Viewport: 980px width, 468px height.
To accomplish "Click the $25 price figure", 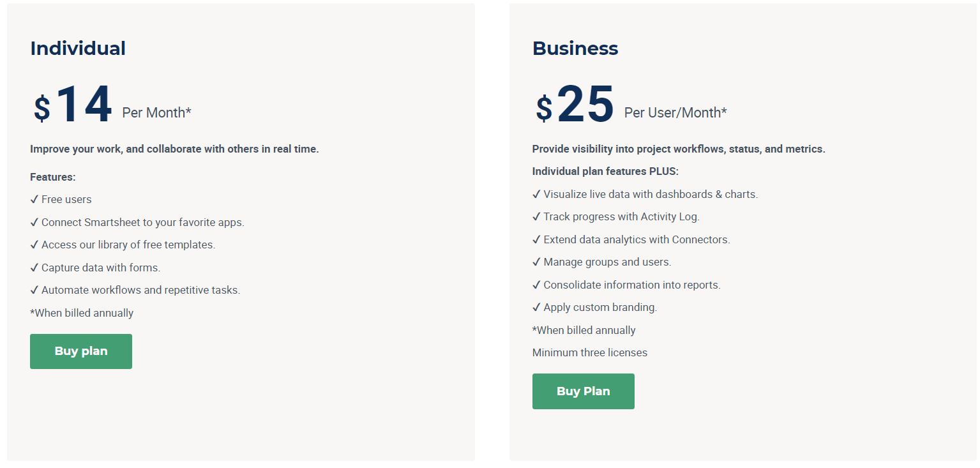I will click(575, 105).
